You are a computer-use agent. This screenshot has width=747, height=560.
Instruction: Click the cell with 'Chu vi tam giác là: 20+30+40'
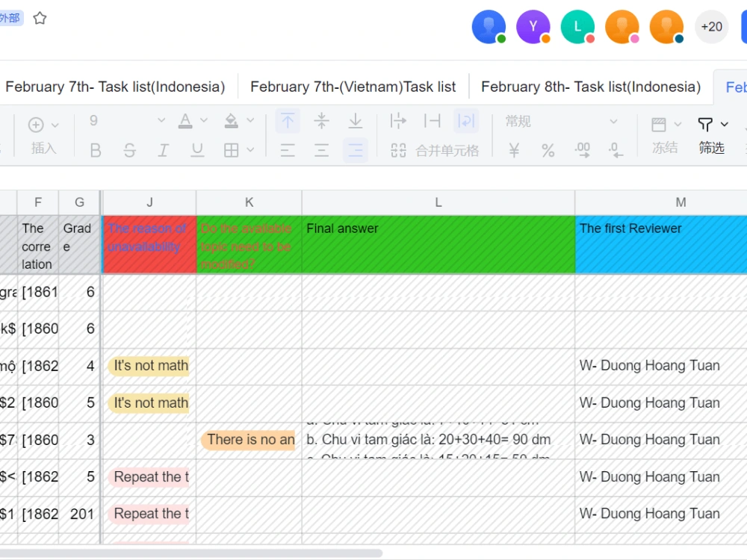point(438,440)
